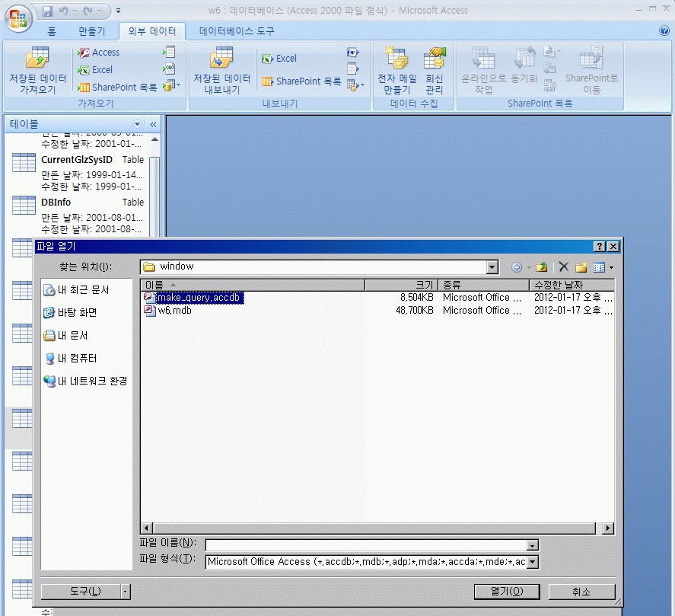Screen dimensions: 675x616
Task: Click the saved imports (저장된 데이터 가져오기) icon
Action: click(37, 59)
